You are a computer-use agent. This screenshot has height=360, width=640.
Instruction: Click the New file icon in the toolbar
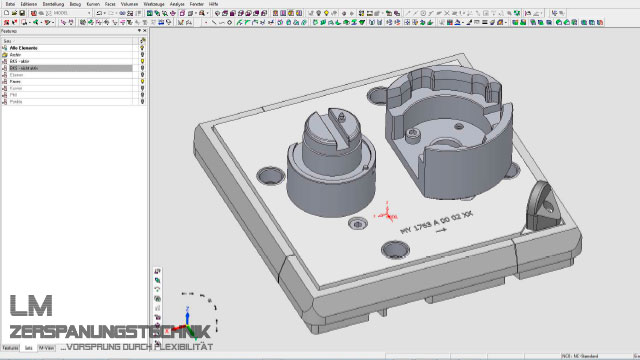click(6, 13)
